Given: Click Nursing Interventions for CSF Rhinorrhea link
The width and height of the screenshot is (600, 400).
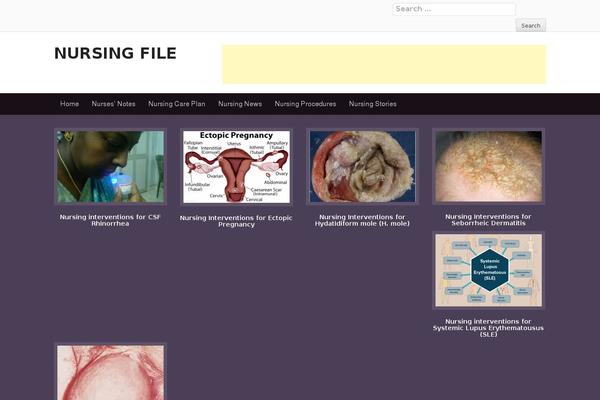Looking at the screenshot, I should pyautogui.click(x=110, y=220).
